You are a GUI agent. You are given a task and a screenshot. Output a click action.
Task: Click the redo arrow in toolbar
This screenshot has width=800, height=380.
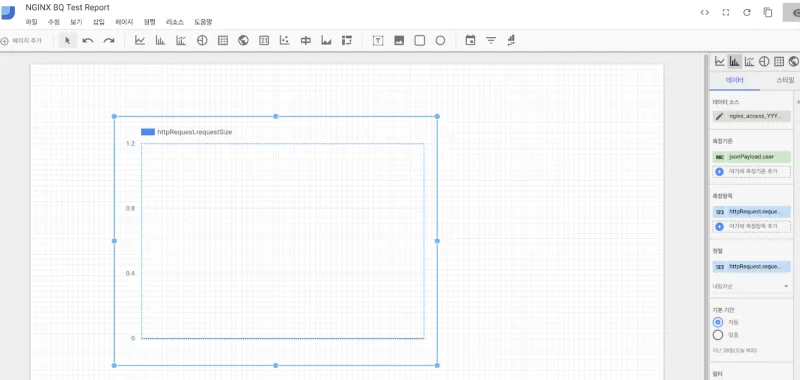pos(109,41)
